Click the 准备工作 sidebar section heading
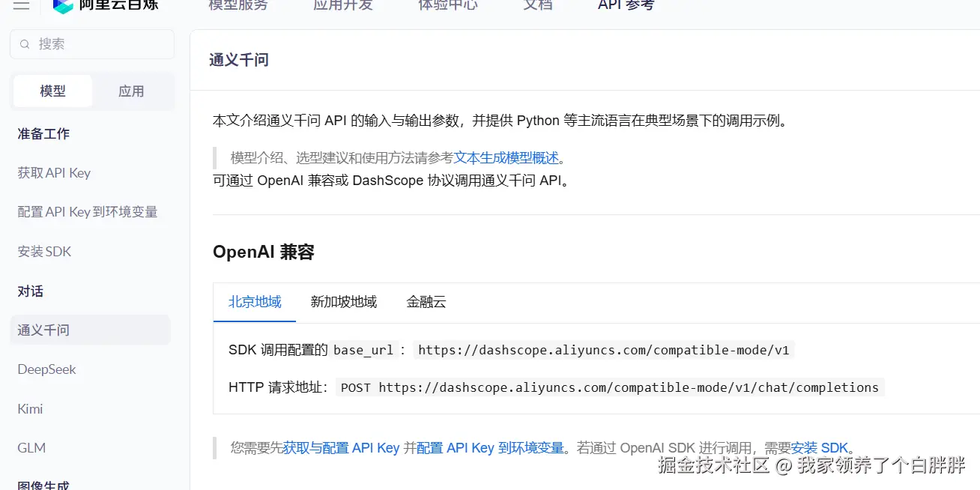Image resolution: width=980 pixels, height=490 pixels. point(43,134)
